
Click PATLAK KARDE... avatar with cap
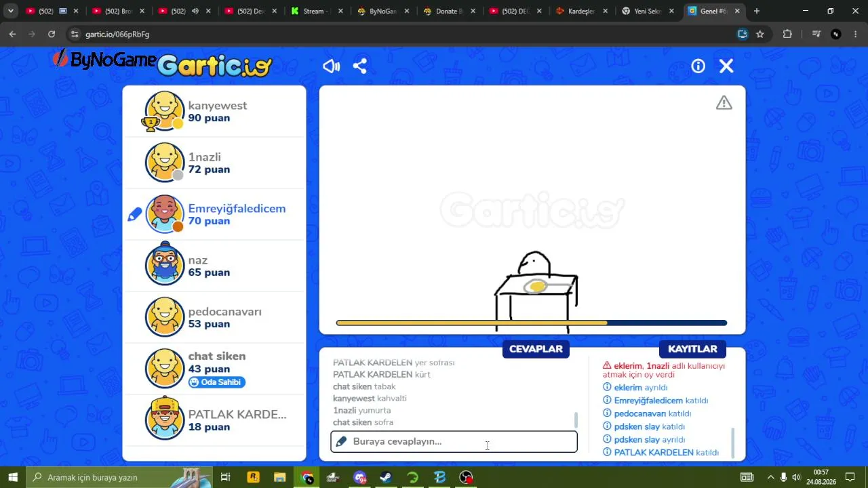click(165, 419)
